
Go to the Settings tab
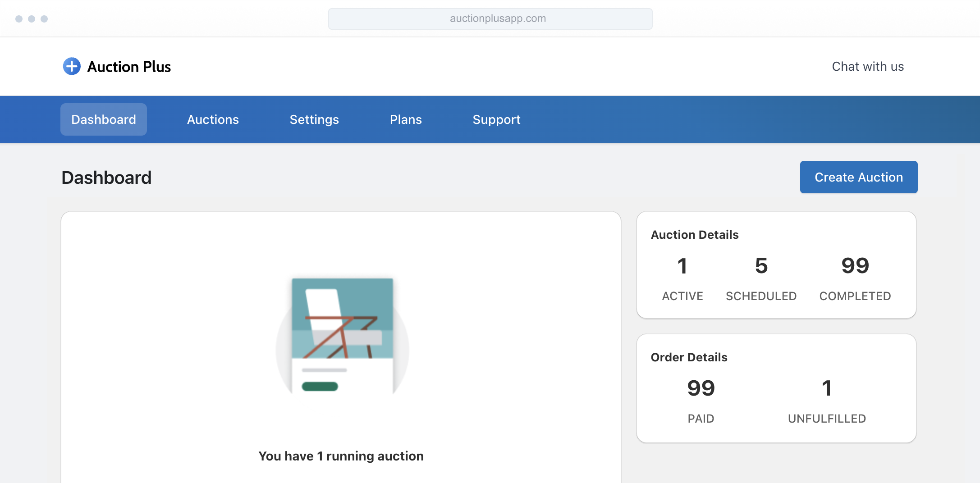coord(314,119)
